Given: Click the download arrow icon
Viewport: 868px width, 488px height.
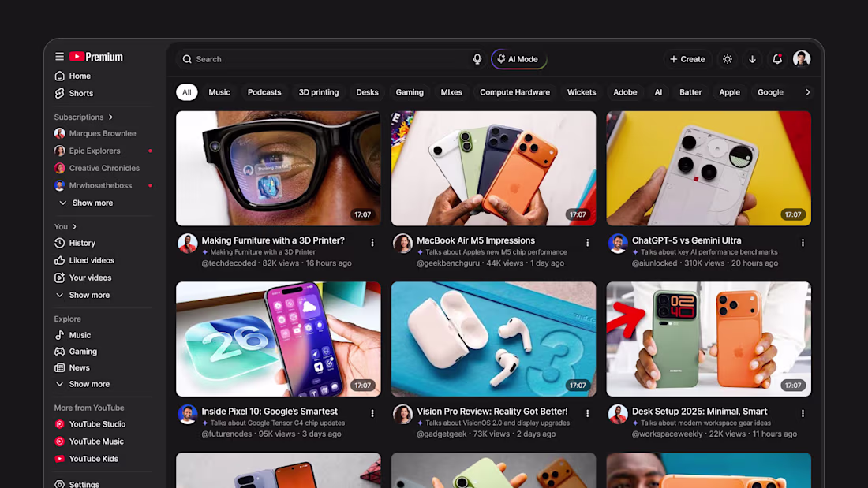Looking at the screenshot, I should [x=752, y=59].
